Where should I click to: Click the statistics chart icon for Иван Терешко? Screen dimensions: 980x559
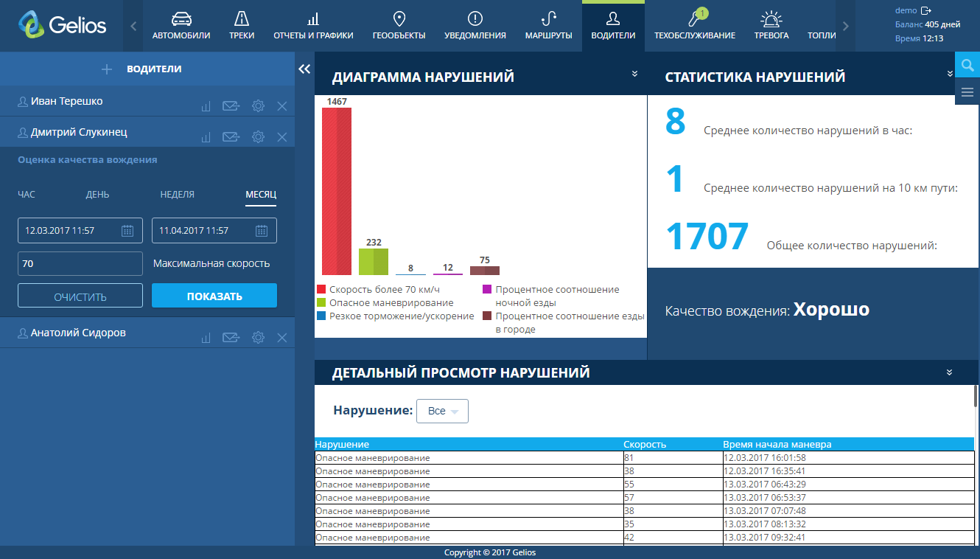(x=206, y=106)
